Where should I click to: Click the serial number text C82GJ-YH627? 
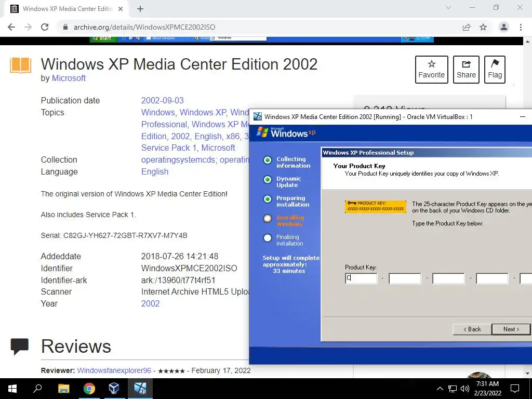pos(125,235)
